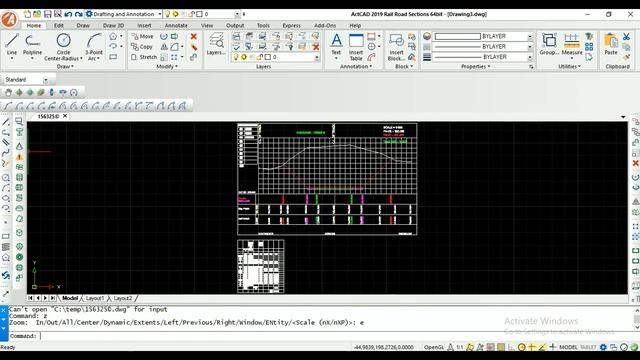Open the Layout1 tab
The width and height of the screenshot is (640, 360).
pyautogui.click(x=95, y=298)
